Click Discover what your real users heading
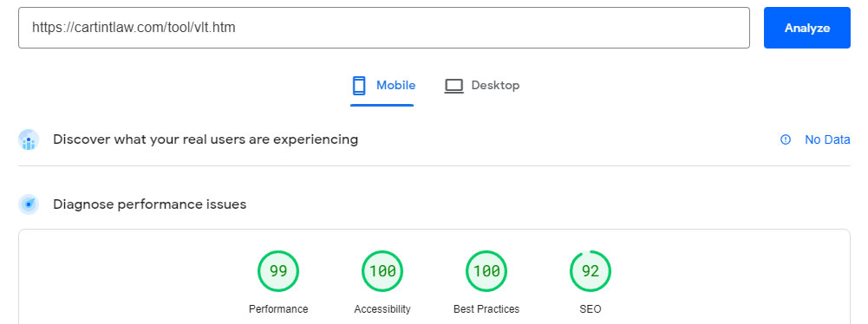This screenshot has height=324, width=868. pos(206,139)
